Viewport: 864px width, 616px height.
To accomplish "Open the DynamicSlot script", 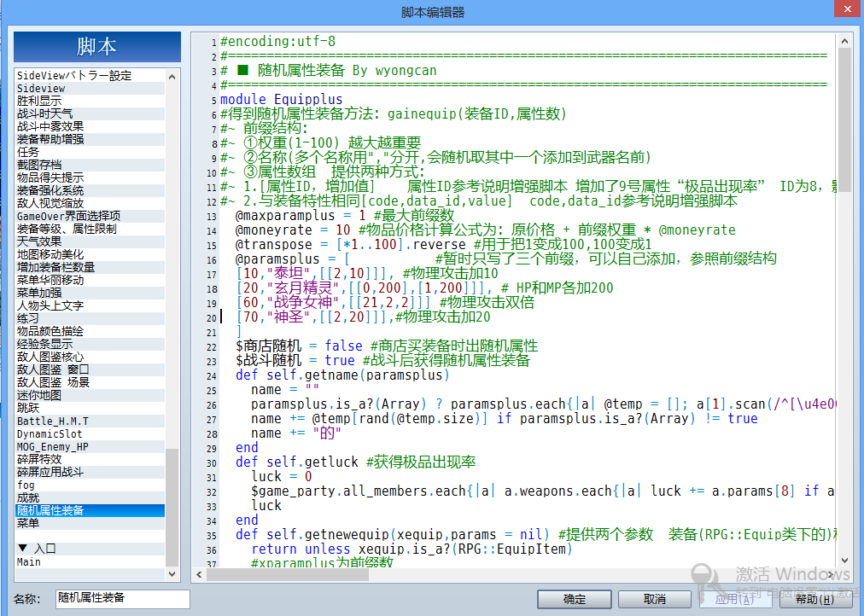I will tap(90, 433).
